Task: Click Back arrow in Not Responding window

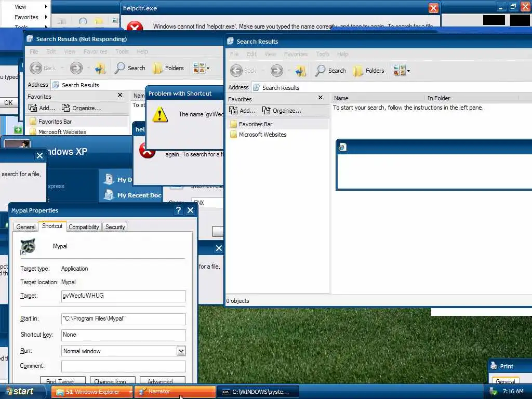Action: tap(36, 68)
